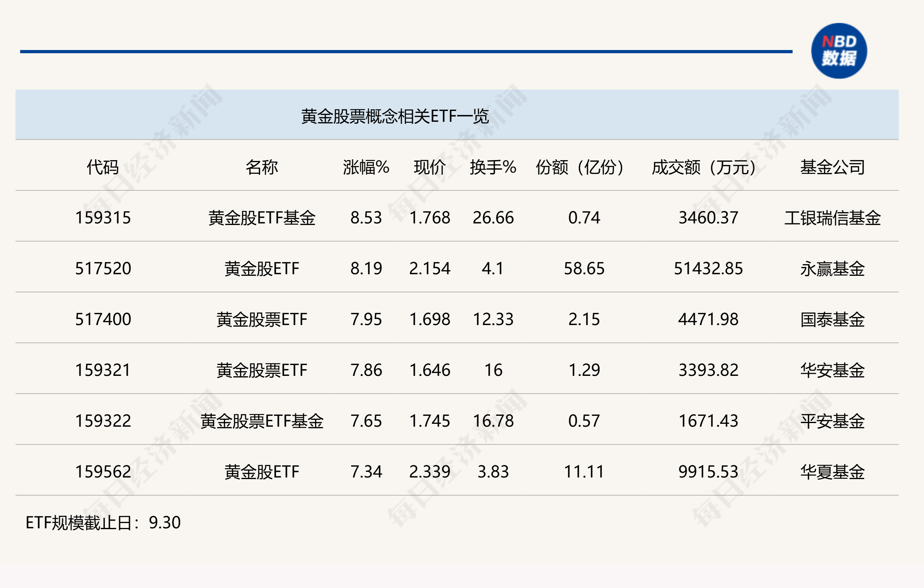The height and width of the screenshot is (588, 924).
Task: Click the NBD数据 round logo
Action: pos(839,51)
